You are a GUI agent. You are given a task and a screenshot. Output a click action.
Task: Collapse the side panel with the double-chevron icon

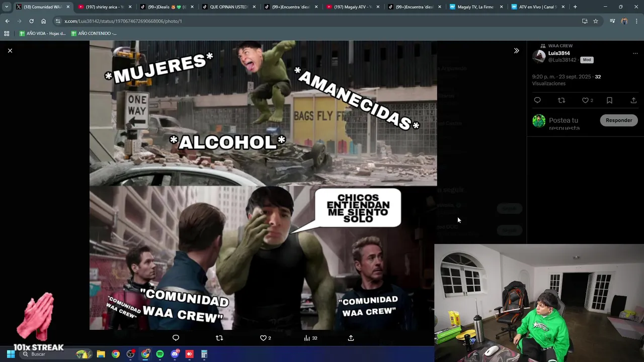pyautogui.click(x=516, y=50)
